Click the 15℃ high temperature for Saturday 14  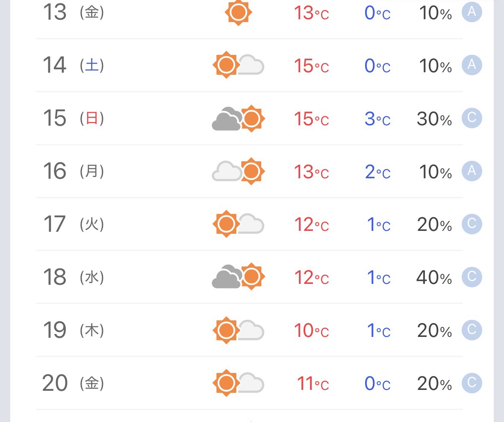point(311,66)
